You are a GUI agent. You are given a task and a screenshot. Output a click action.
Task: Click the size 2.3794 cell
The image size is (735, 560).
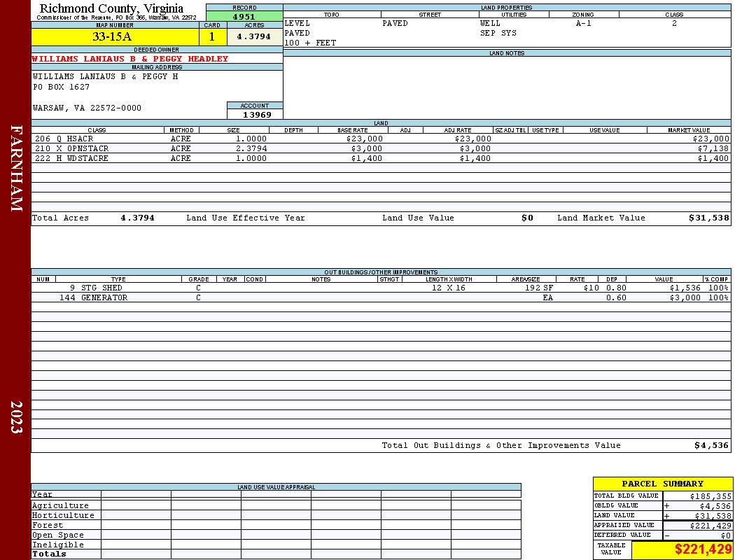(251, 148)
